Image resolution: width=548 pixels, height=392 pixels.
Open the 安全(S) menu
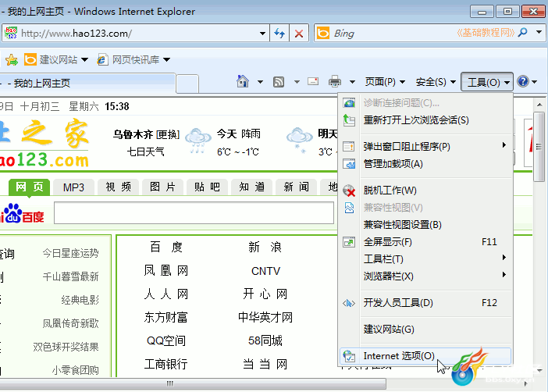coord(436,82)
